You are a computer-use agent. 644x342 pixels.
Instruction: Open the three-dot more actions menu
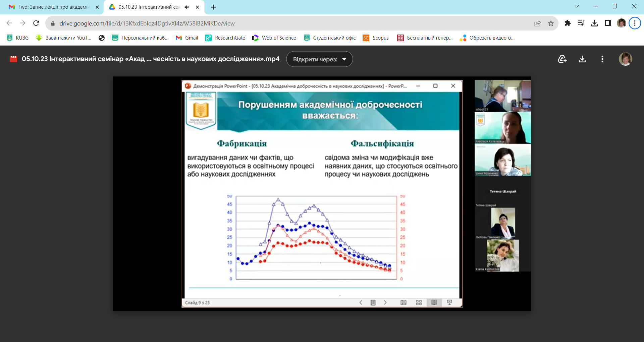602,59
